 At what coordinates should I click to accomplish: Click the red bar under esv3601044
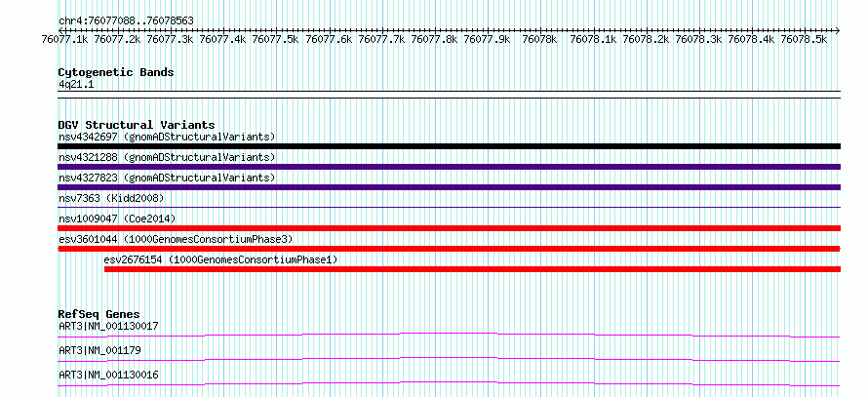(x=449, y=249)
